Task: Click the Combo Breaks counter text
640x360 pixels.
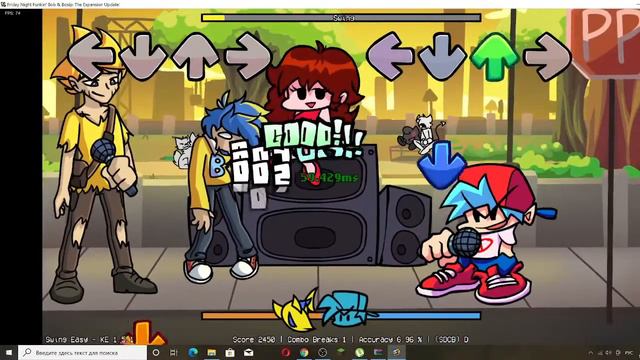Action: (x=317, y=340)
